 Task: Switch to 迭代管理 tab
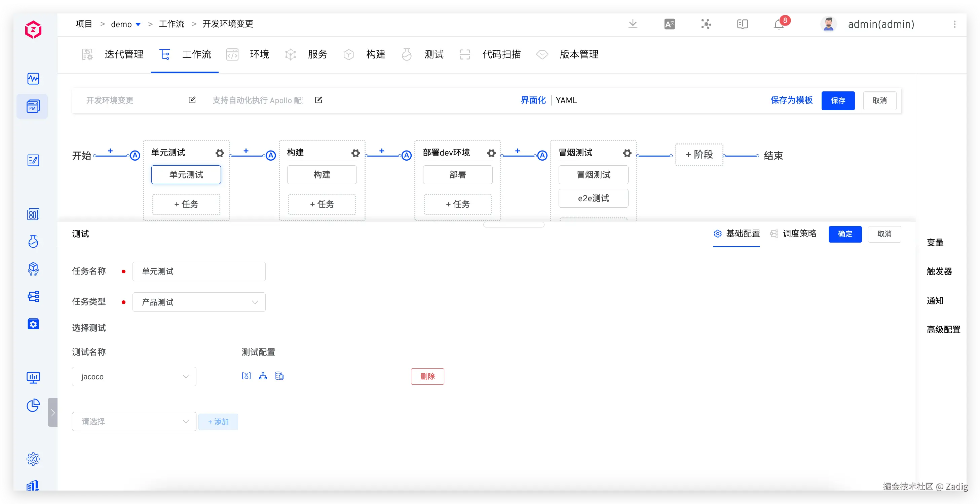[113, 54]
